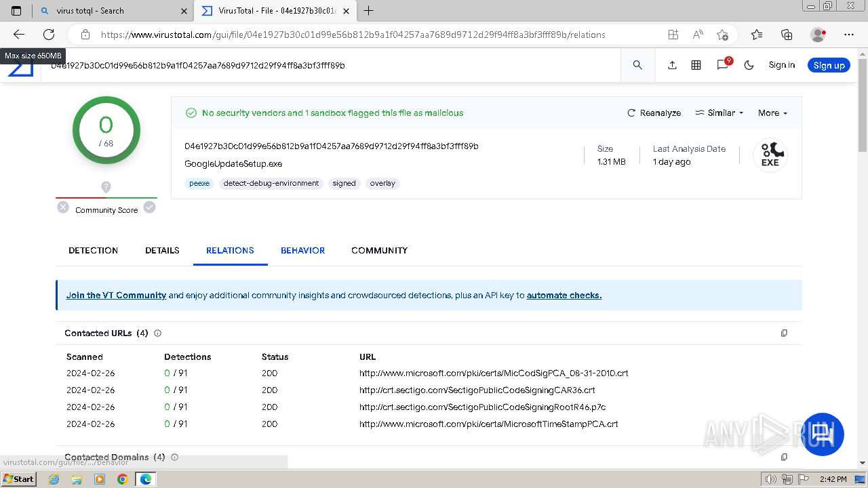Open the COMMUNITY tab
This screenshot has width=868, height=488.
coord(379,250)
